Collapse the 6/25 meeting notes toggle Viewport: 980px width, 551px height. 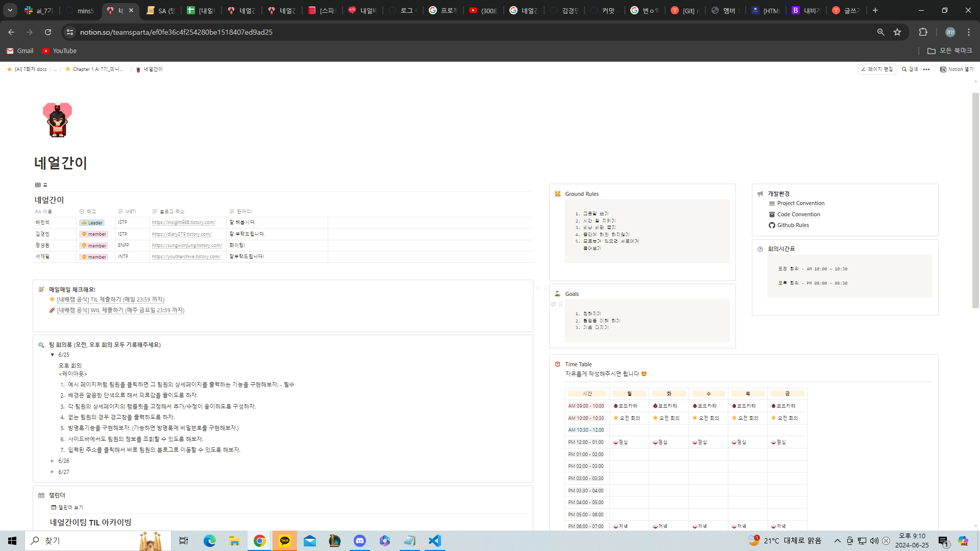point(53,355)
